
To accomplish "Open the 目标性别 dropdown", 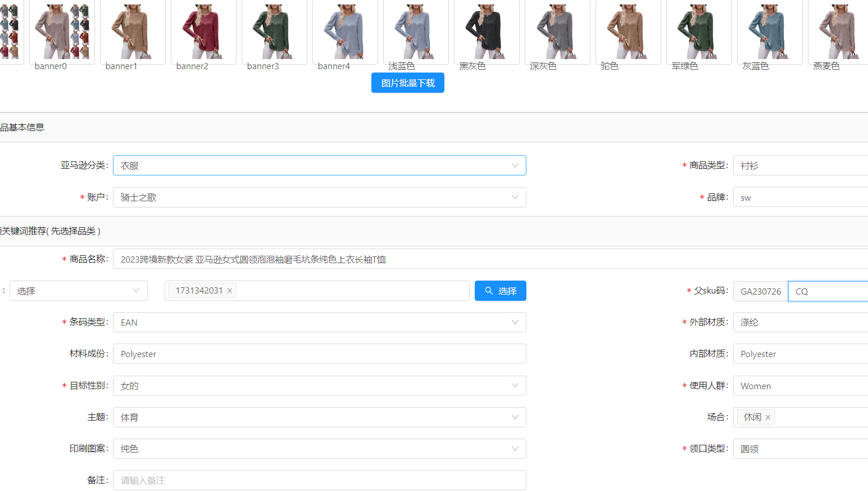I will (x=515, y=386).
